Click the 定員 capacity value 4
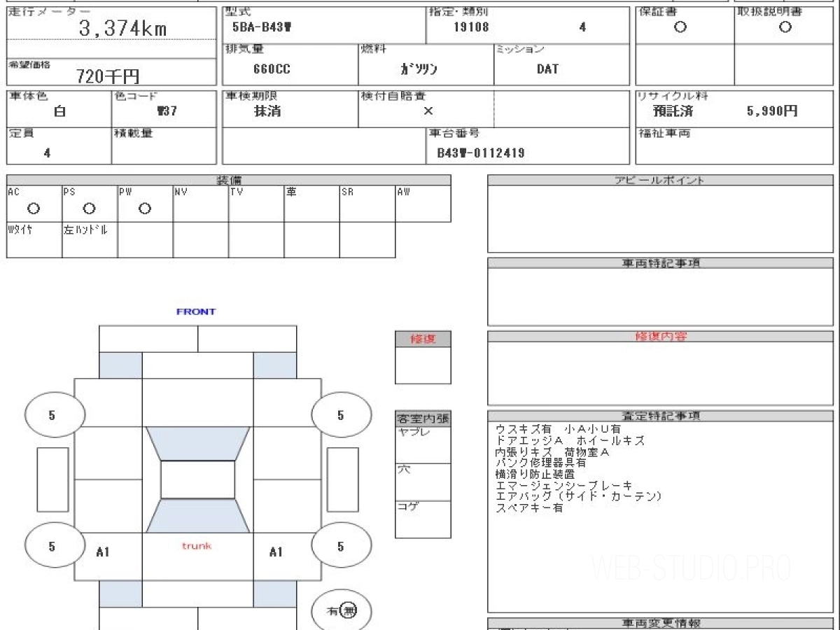 coord(47,153)
